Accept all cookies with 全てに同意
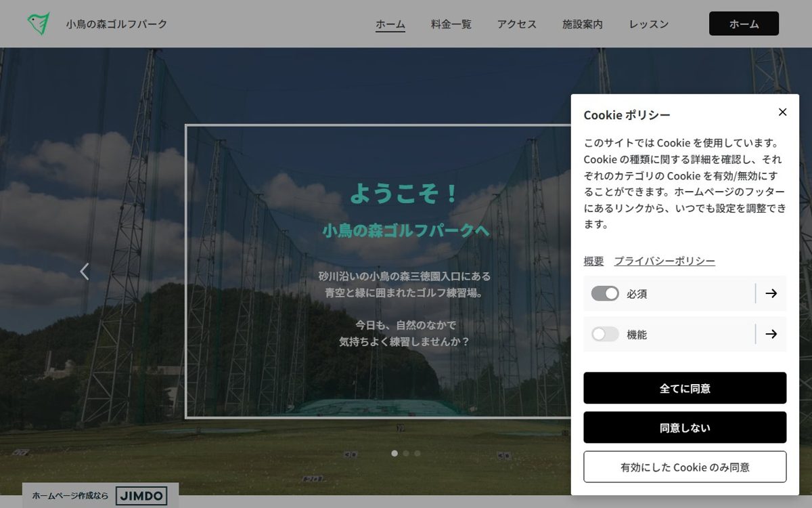 [x=685, y=388]
